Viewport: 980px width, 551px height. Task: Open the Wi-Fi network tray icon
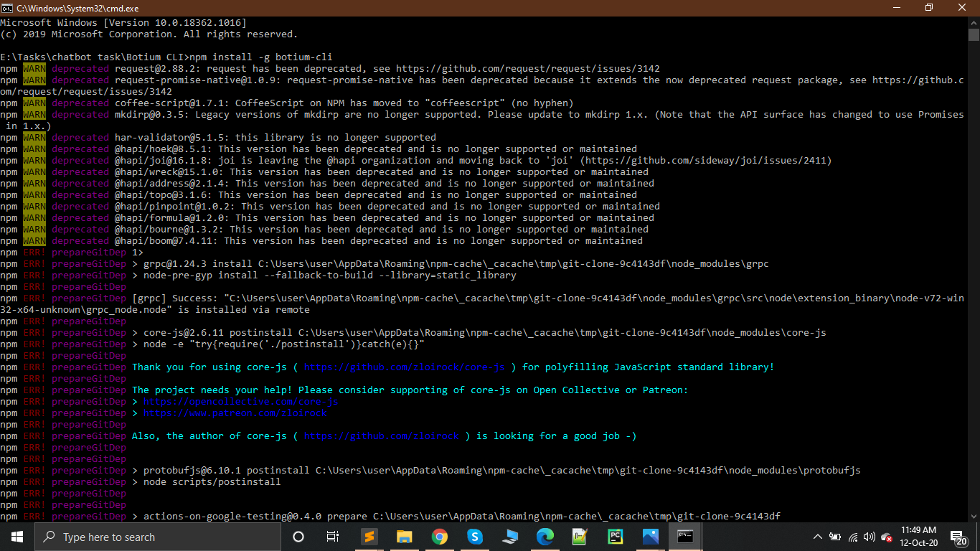(853, 536)
